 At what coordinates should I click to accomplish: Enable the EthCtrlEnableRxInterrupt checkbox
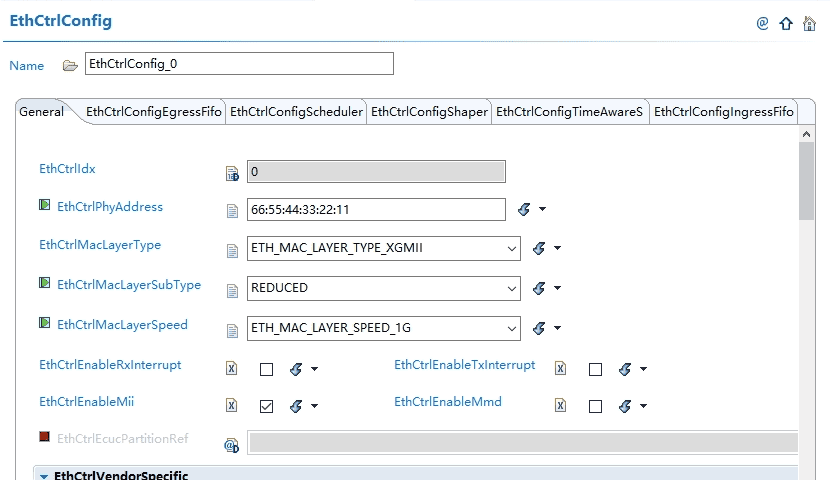tap(266, 369)
